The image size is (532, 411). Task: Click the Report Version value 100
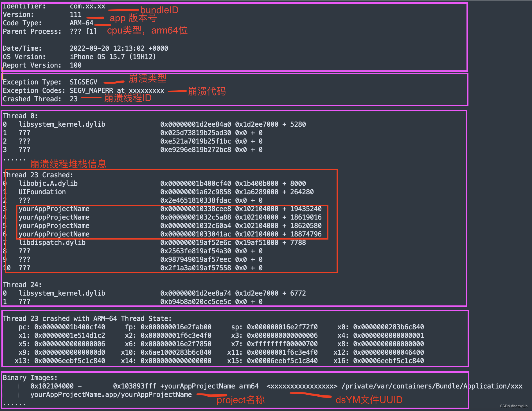click(76, 65)
